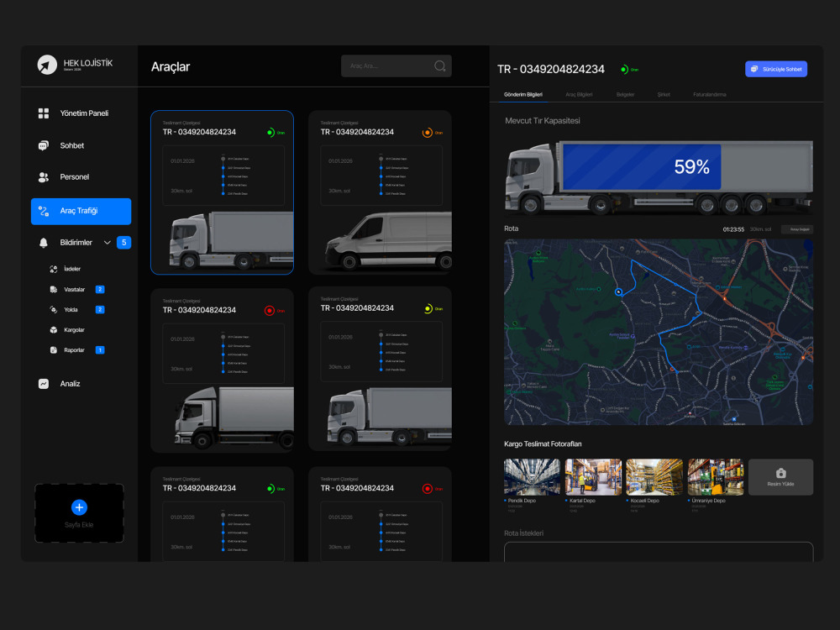Switch to the Faturalandırma tab

(709, 94)
